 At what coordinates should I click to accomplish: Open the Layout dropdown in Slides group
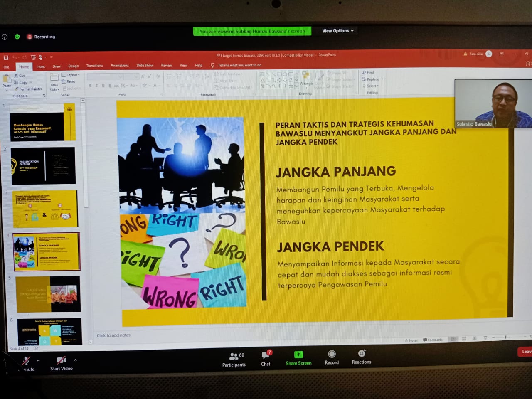(x=71, y=75)
